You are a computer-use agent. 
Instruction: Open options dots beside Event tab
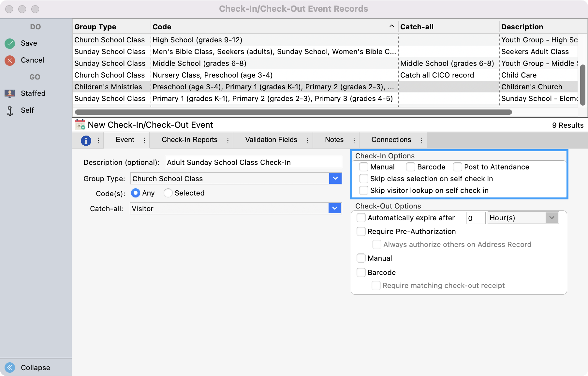[144, 140]
